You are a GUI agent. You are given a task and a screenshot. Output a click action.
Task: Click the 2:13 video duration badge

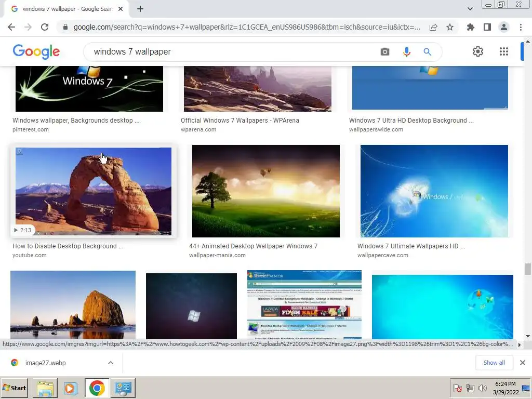click(x=22, y=230)
